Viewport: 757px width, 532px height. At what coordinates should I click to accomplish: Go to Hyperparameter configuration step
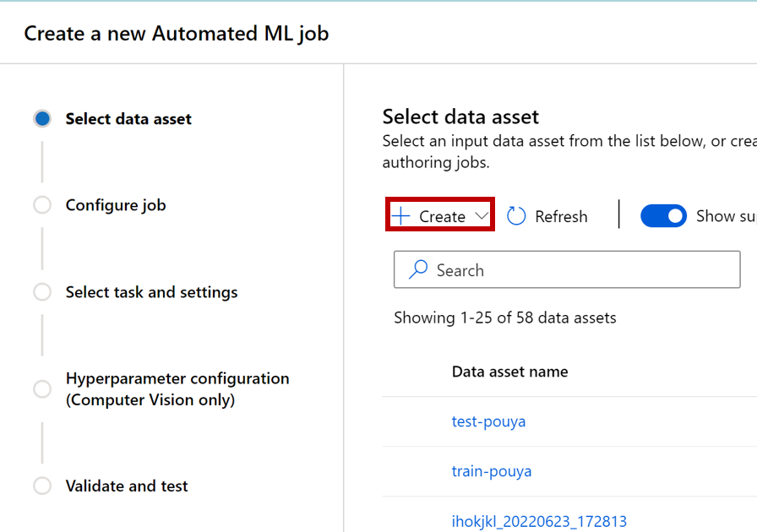tap(177, 389)
